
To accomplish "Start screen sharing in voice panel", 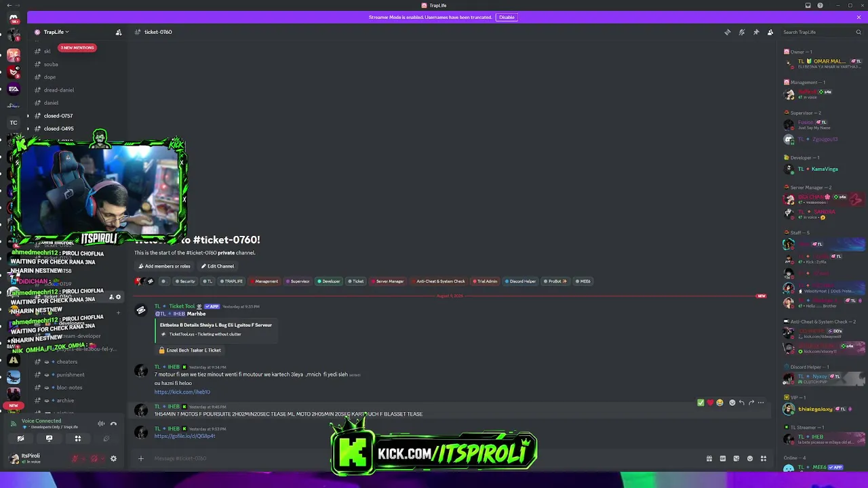I will coord(49,439).
